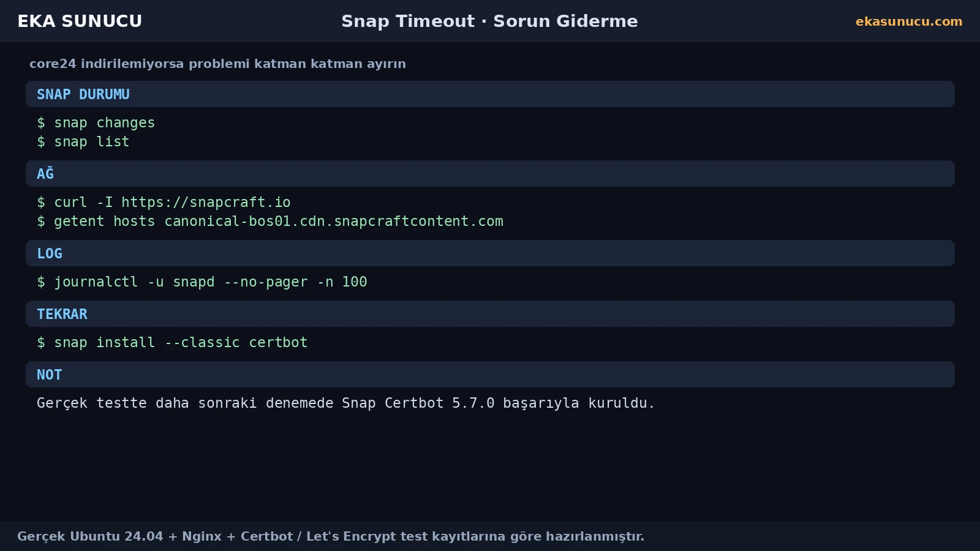Viewport: 980px width, 551px height.
Task: Click the 'snap changes' command line
Action: click(x=96, y=123)
